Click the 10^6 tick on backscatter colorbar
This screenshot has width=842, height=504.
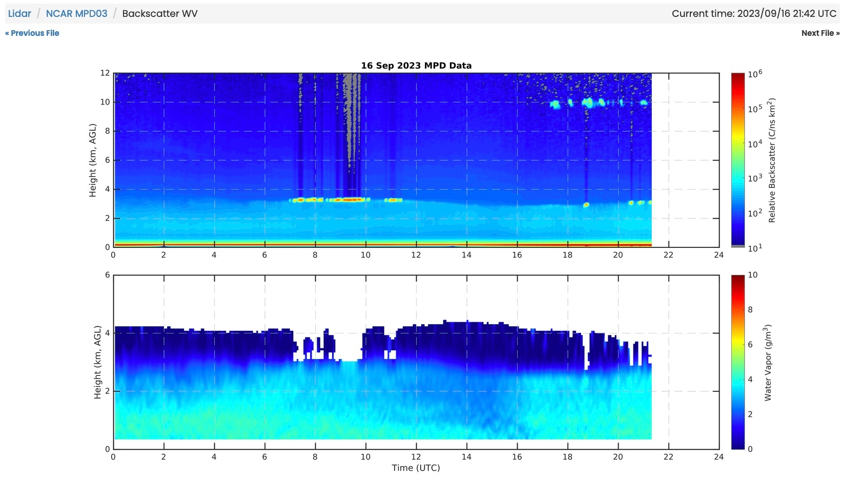tap(754, 74)
